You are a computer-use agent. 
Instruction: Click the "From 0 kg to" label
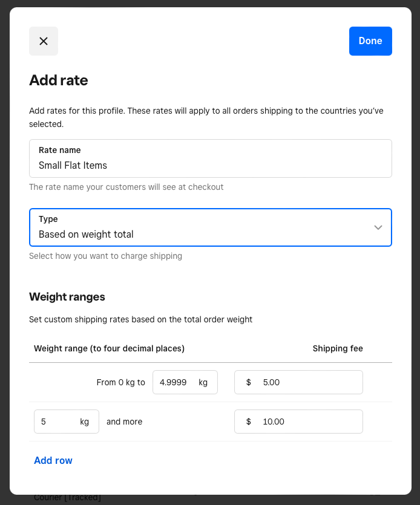tap(121, 382)
